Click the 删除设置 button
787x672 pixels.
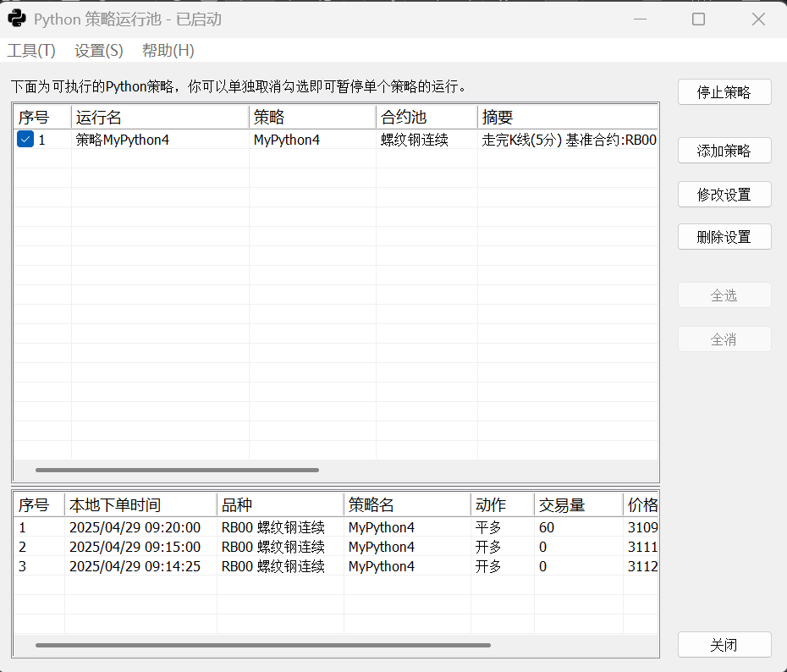point(724,237)
